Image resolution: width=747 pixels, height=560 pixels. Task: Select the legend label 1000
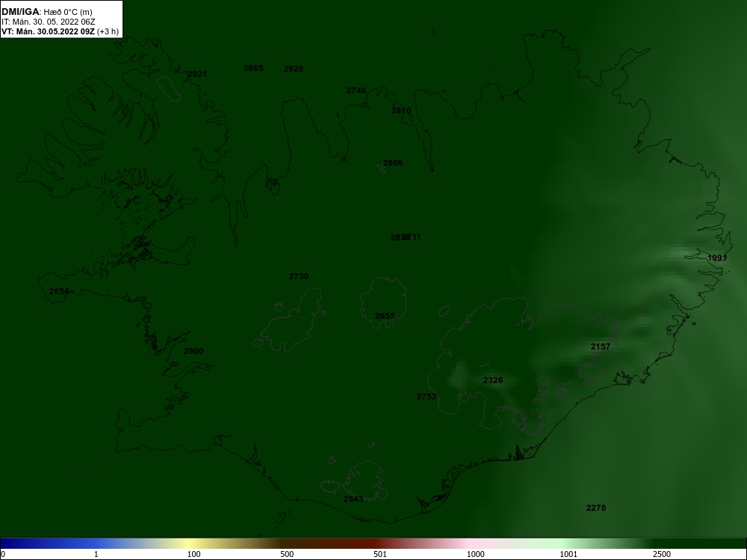[475, 555]
